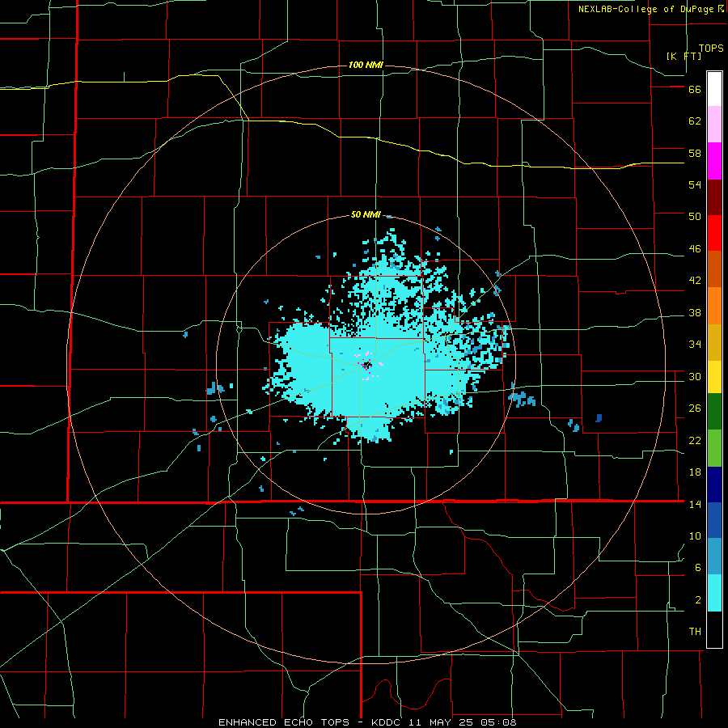This screenshot has width=728, height=728.
Task: Click the 54 value on scale
Action: [695, 184]
